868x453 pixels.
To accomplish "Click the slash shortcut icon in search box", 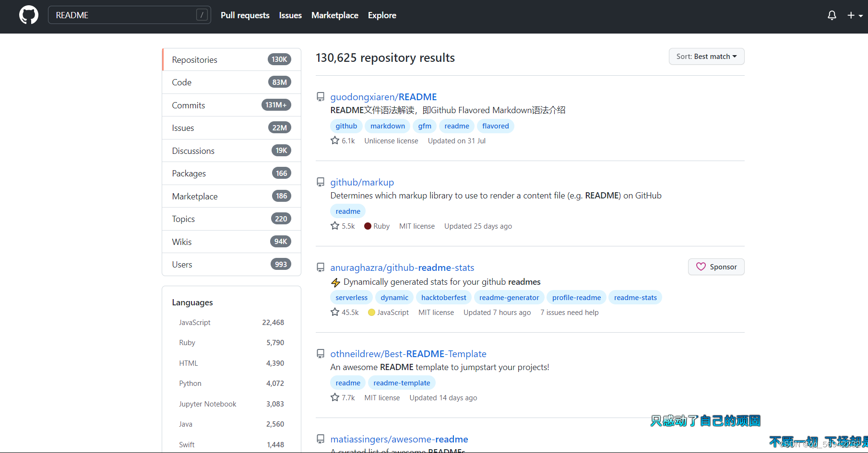I will click(202, 15).
